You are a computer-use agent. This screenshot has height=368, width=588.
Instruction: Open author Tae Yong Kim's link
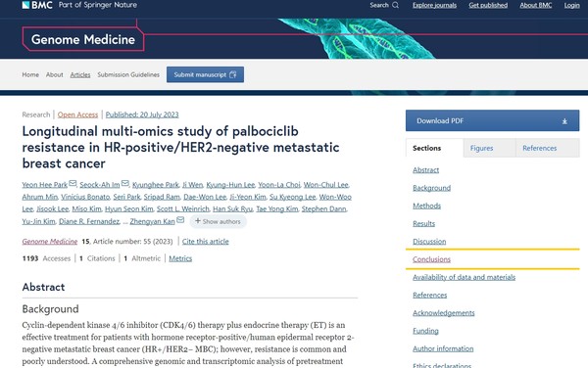click(277, 209)
